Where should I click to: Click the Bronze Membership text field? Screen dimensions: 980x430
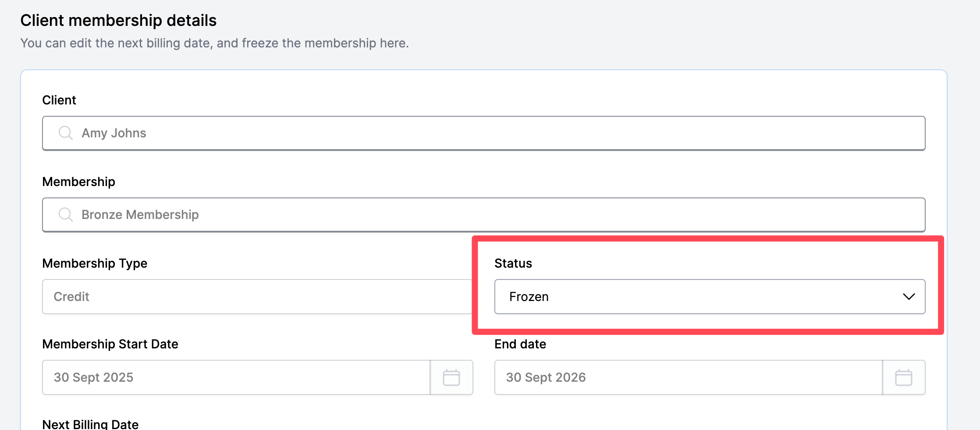[140, 215]
